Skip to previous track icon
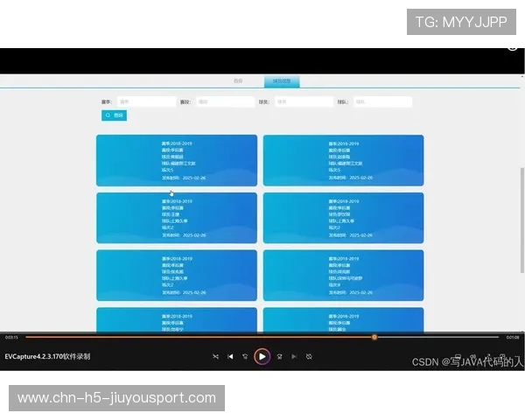The height and width of the screenshot is (420, 525). pos(231,356)
